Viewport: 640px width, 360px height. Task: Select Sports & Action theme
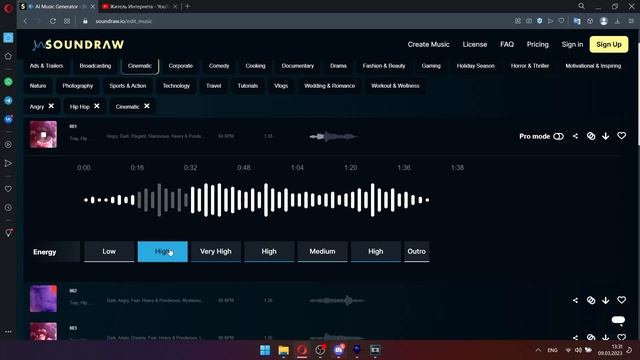coord(128,86)
